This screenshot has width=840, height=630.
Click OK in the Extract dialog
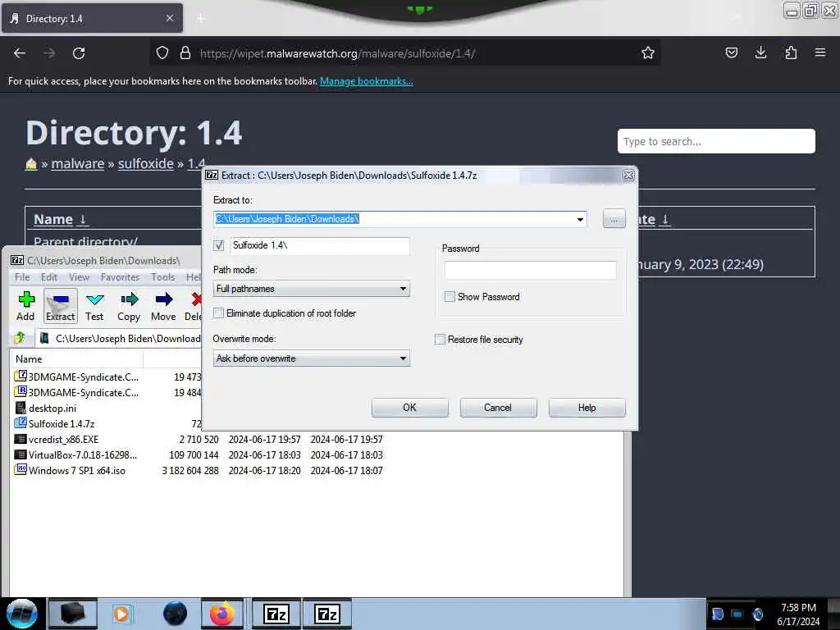pos(410,408)
